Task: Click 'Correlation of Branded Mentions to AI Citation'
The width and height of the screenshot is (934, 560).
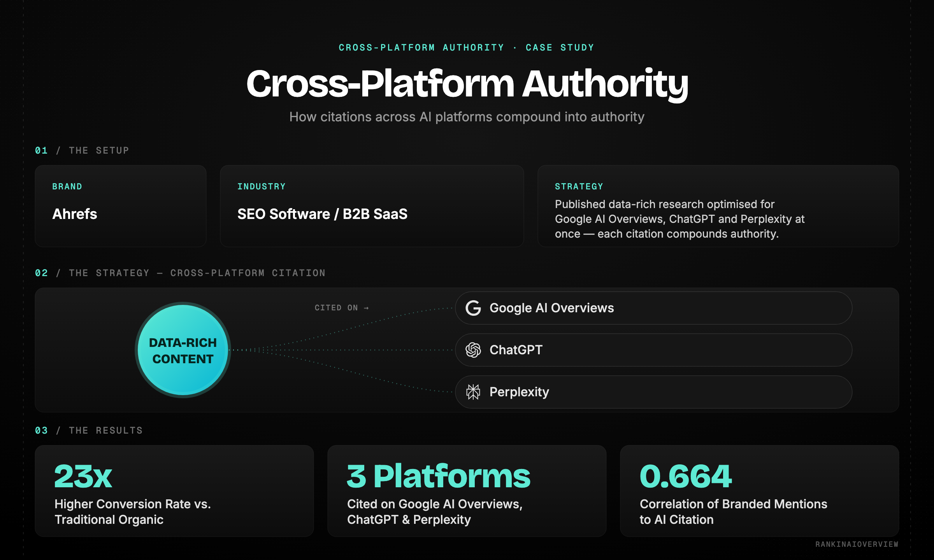Action: 734,512
